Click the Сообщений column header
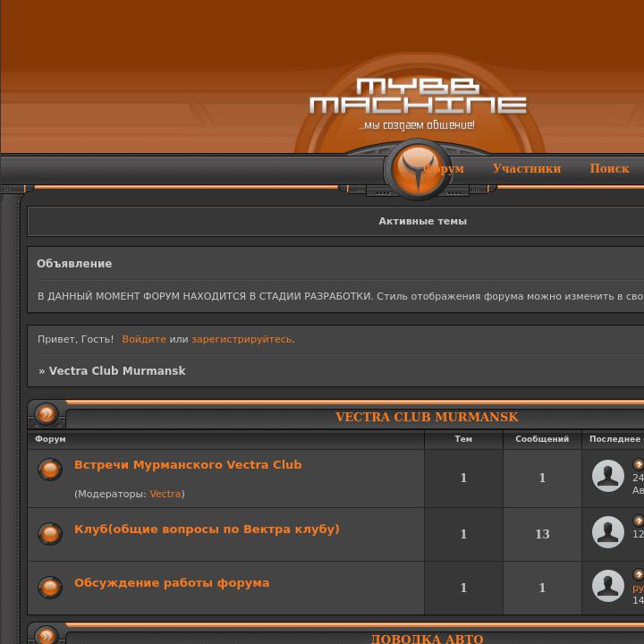This screenshot has height=644, width=644. (x=542, y=439)
